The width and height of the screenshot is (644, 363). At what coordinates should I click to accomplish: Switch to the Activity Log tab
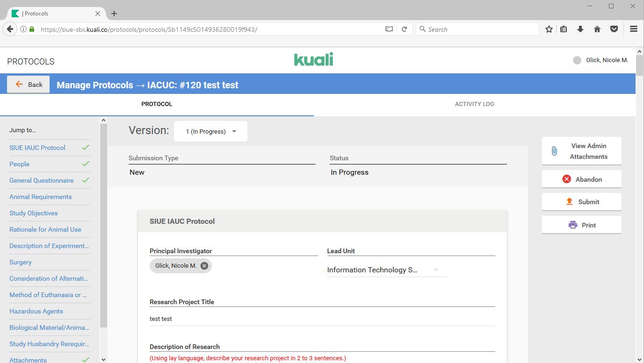[x=474, y=104]
